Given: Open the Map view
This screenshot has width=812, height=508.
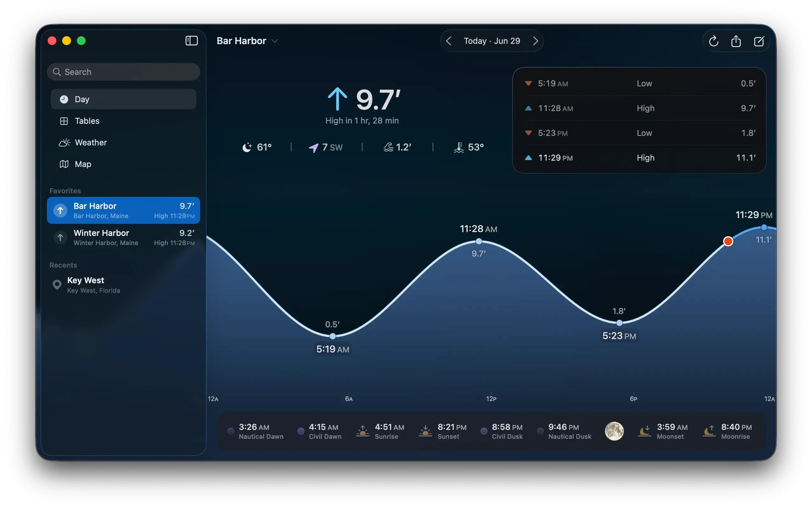Looking at the screenshot, I should (x=123, y=164).
